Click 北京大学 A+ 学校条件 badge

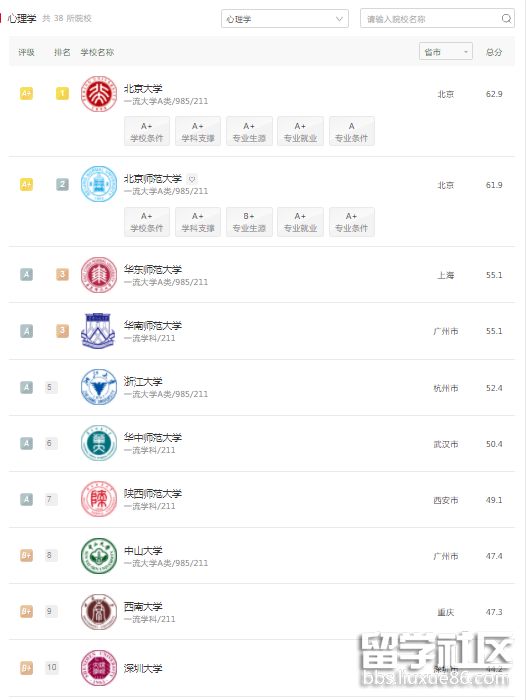coord(147,131)
